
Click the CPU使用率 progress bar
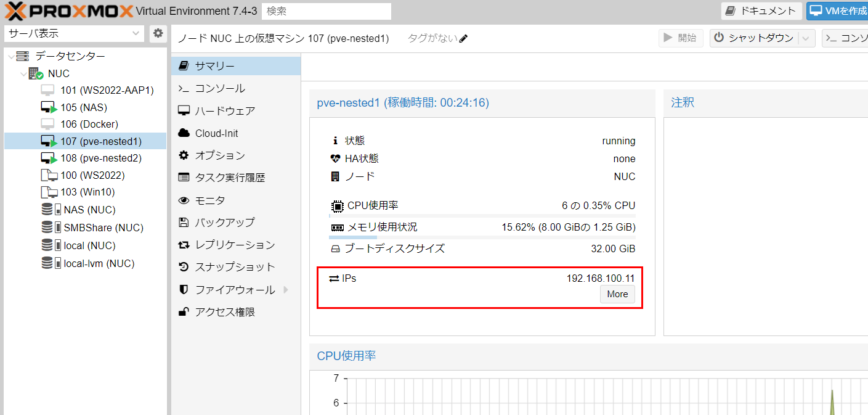pyautogui.click(x=482, y=216)
